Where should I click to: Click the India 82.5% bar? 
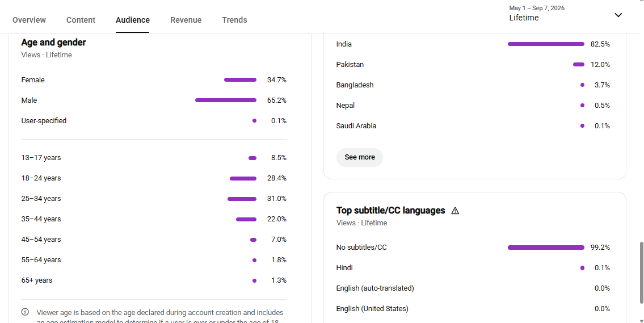[x=546, y=44]
